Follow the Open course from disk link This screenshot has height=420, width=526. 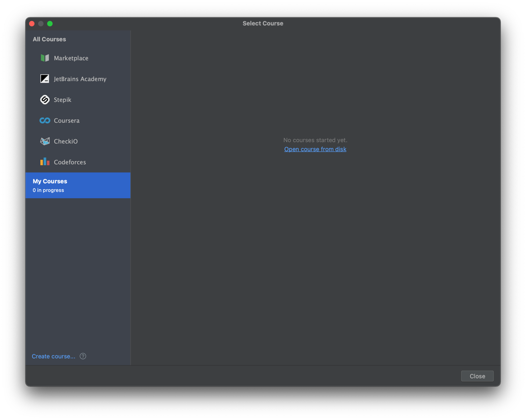point(315,149)
